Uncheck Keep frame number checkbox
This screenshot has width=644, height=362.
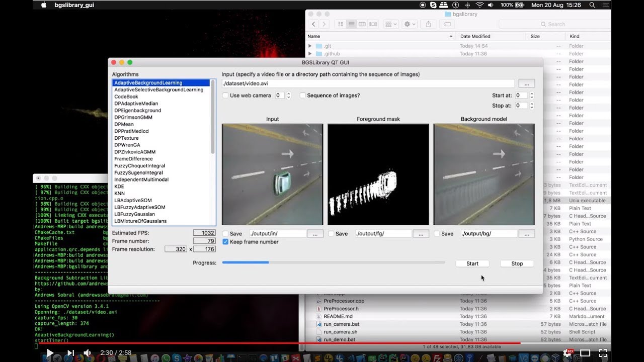[226, 242]
